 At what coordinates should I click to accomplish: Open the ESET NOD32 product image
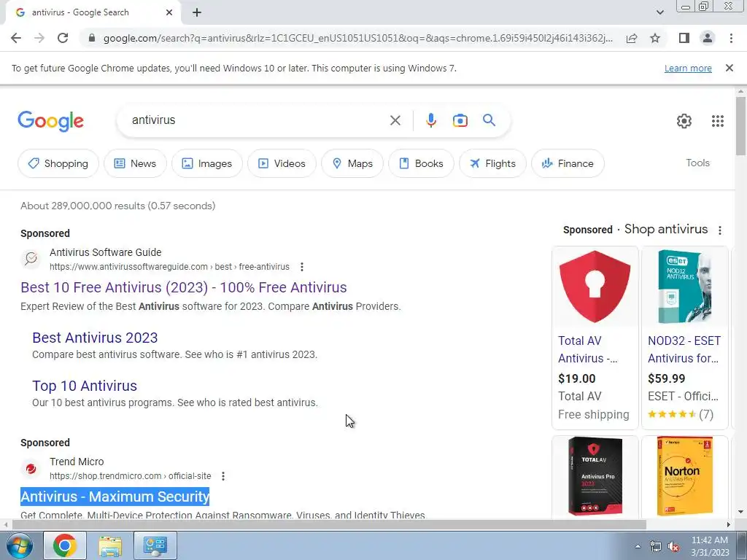tap(684, 287)
